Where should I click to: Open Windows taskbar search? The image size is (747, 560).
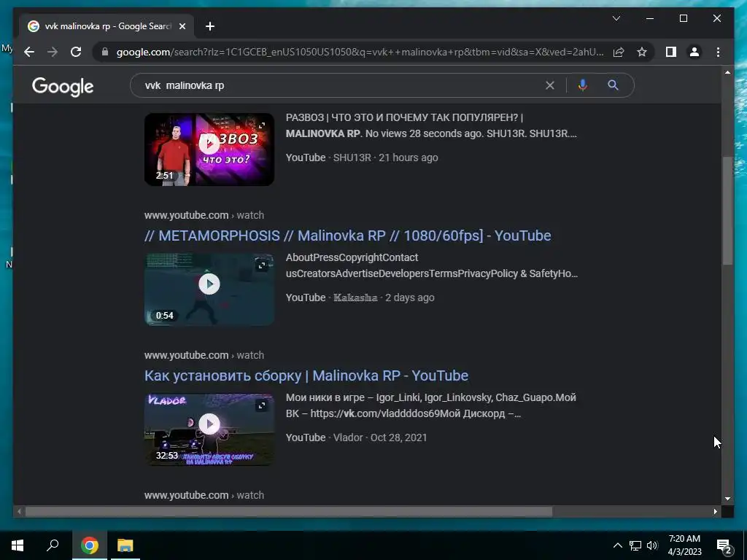click(53, 545)
